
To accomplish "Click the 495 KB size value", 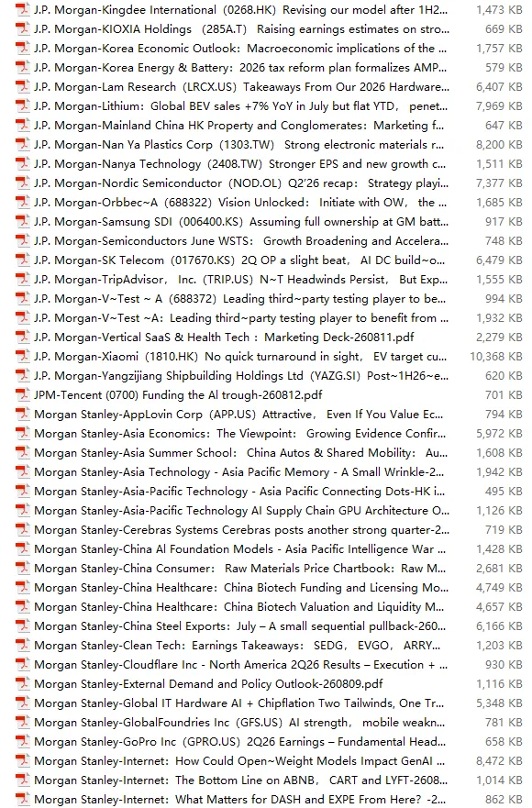I will click(504, 492).
